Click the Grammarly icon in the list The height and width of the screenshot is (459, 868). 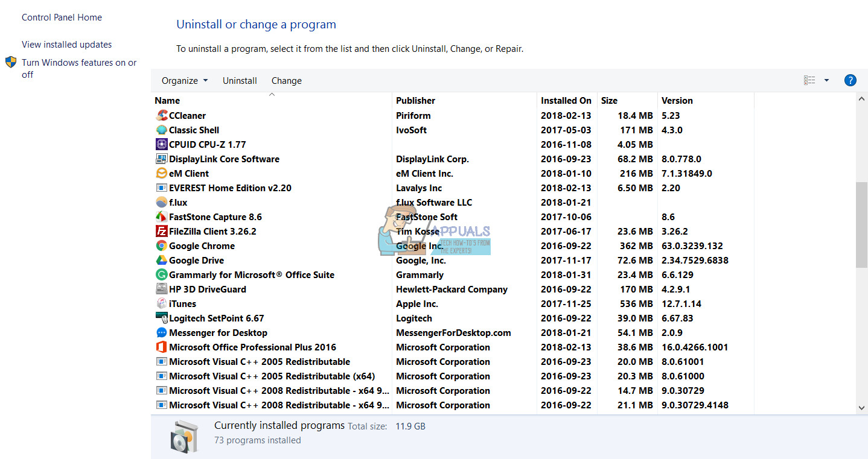(161, 274)
